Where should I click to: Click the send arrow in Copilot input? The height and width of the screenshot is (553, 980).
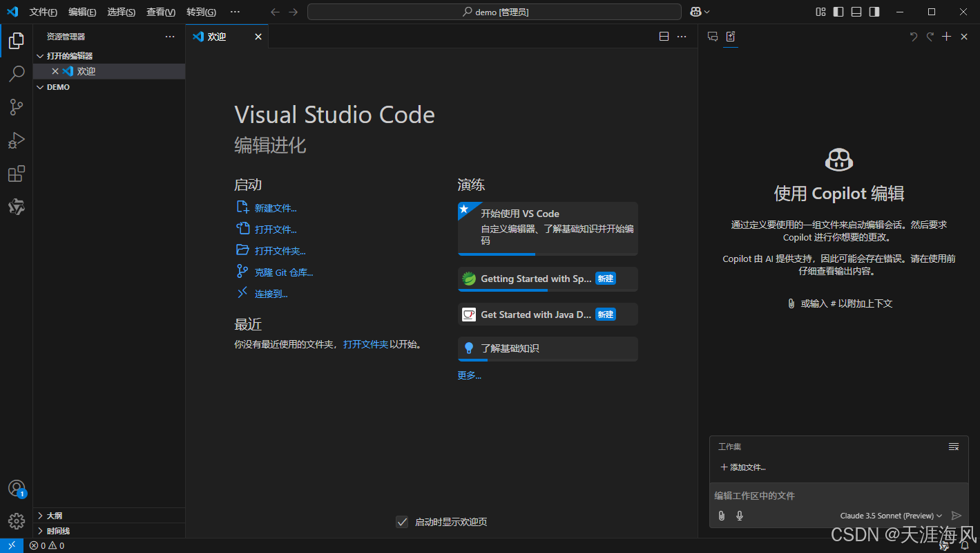click(957, 516)
